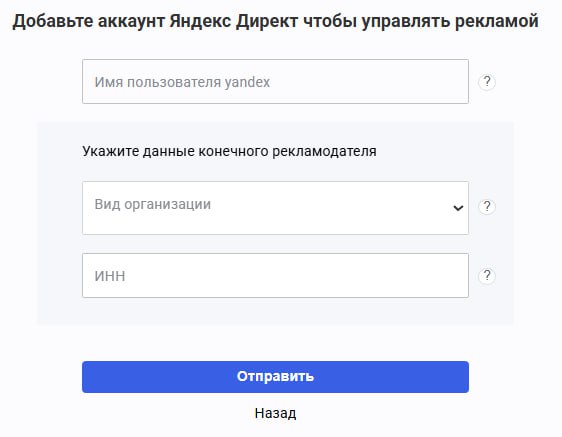Get organization type info from question icon

pyautogui.click(x=487, y=206)
